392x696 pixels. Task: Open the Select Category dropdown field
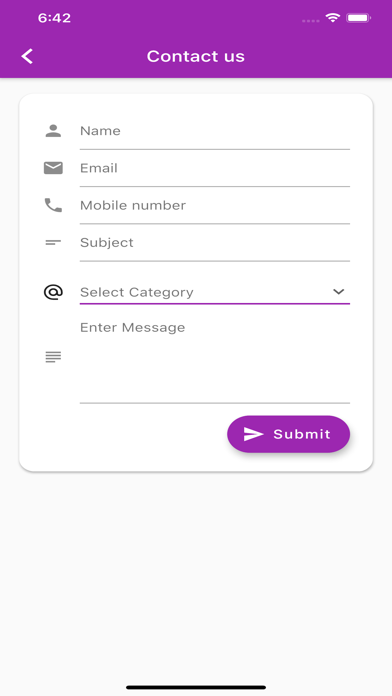point(215,292)
